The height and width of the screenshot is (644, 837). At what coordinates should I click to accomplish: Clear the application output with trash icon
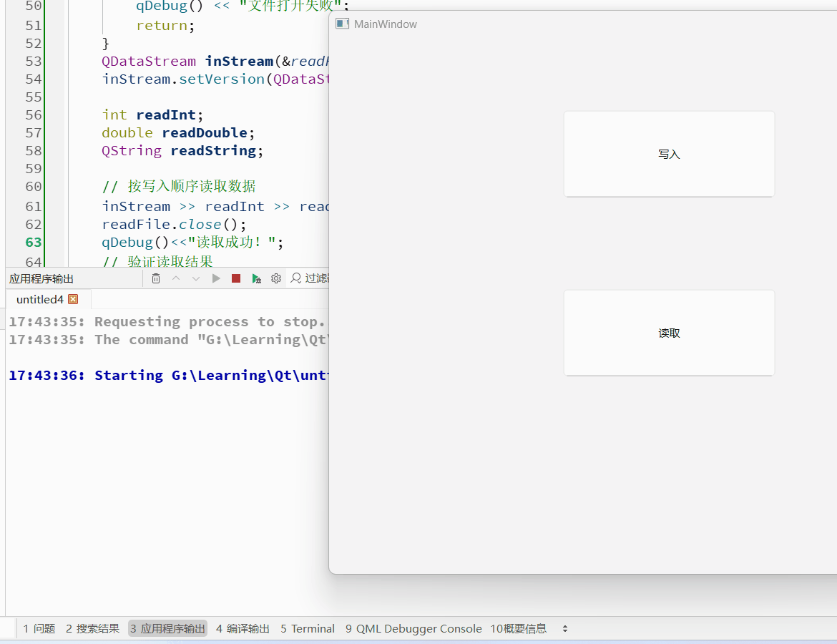(156, 278)
